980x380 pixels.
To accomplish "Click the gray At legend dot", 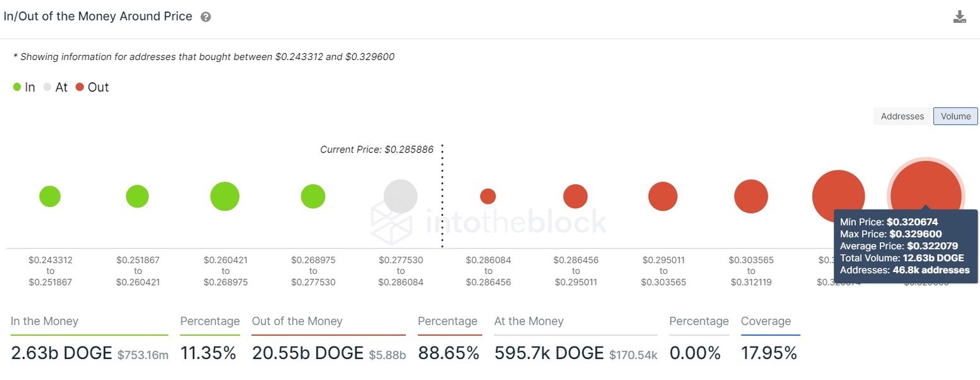I will point(47,86).
